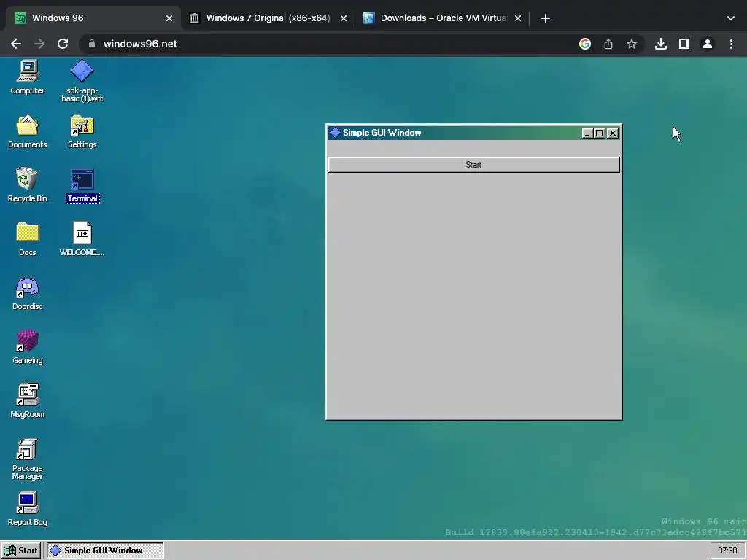Open the Windows 96 Start menu
The height and width of the screenshot is (560, 747).
click(21, 551)
